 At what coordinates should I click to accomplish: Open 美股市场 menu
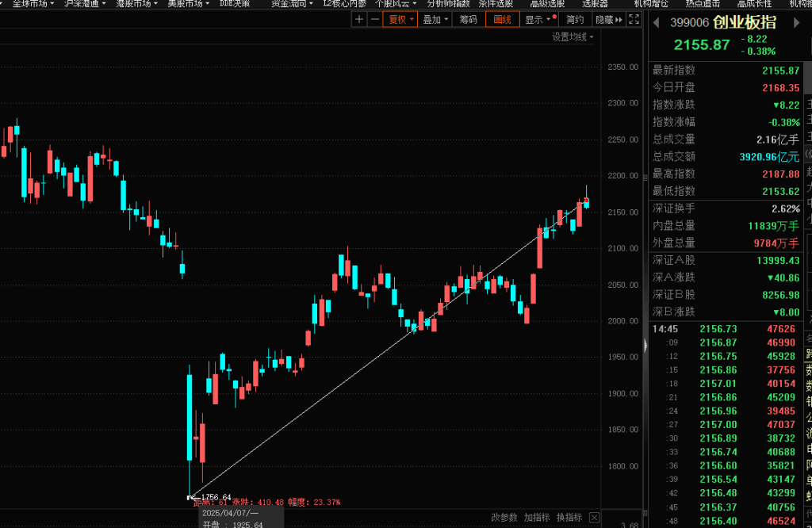click(188, 4)
